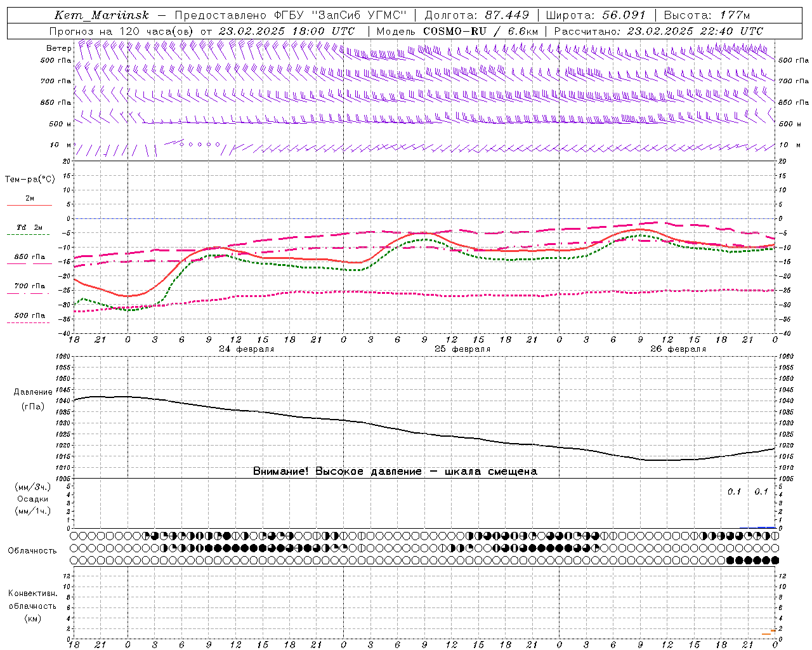Viewport: 812px width, 650px height.
Task: Click the 'Облачность' cloudiness label
Action: [x=32, y=550]
